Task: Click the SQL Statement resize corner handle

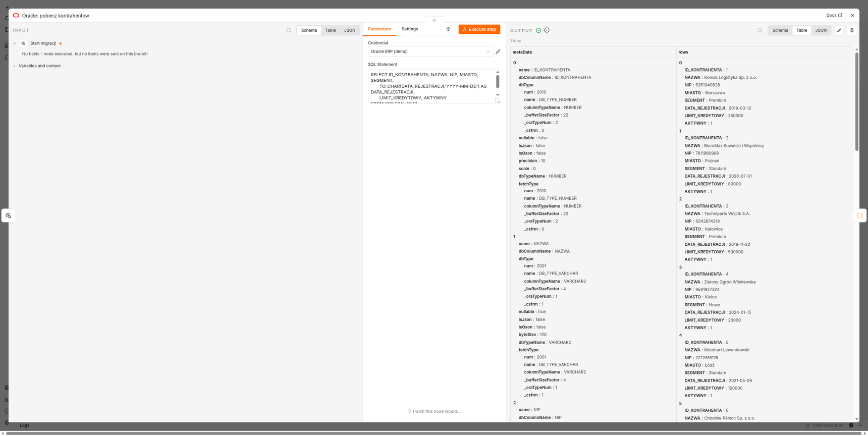Action: (498, 101)
